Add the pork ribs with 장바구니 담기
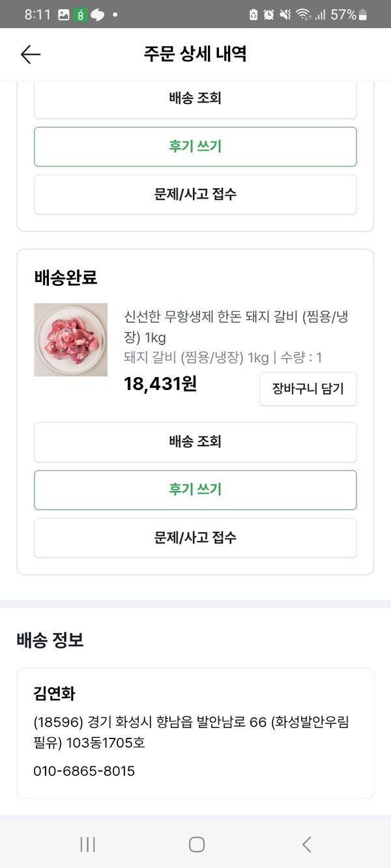This screenshot has width=391, height=868. pos(308,389)
